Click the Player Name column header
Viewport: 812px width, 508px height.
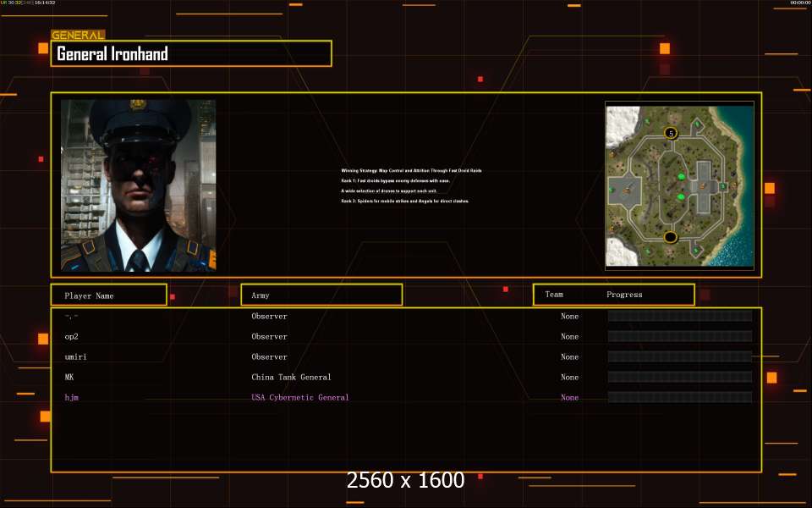tap(107, 295)
